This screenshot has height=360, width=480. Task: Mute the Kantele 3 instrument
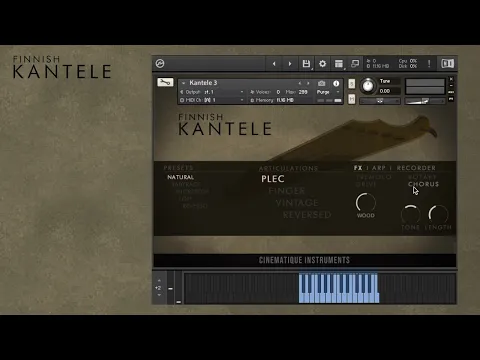click(x=351, y=99)
